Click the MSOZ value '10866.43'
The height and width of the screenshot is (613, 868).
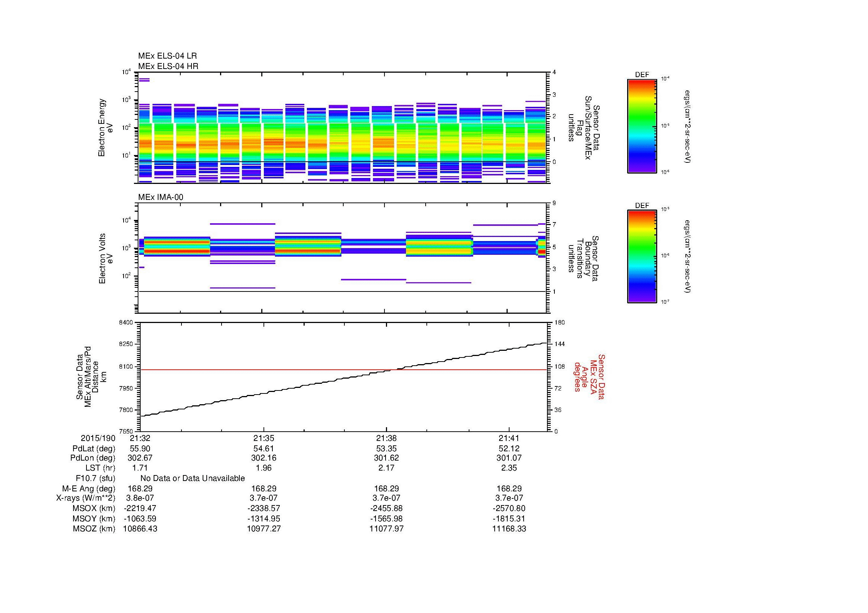[140, 529]
